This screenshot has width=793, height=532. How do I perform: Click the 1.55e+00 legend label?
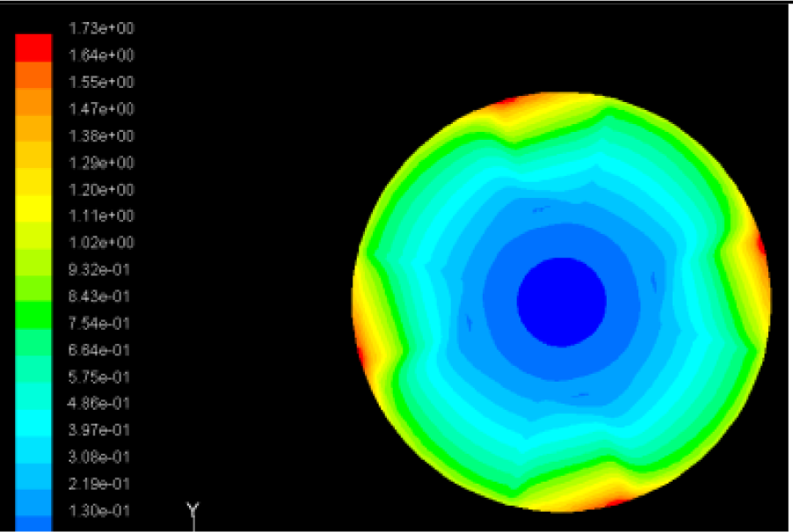point(101,82)
